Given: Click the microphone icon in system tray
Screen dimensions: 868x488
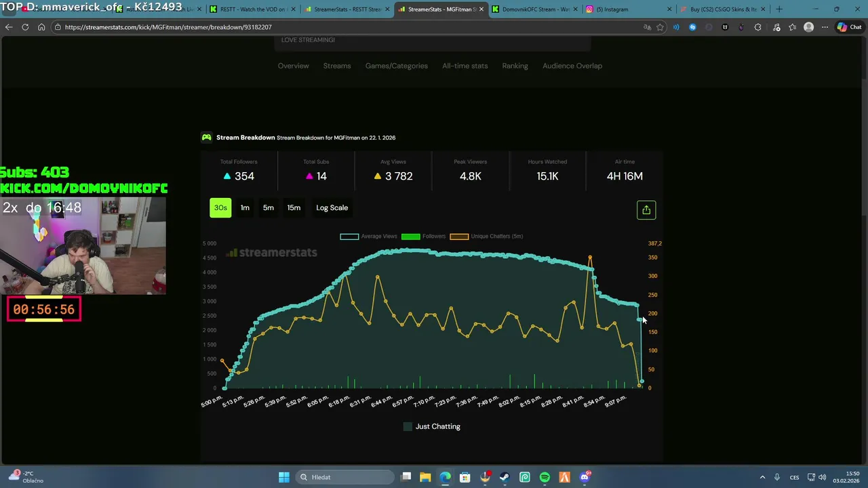Looking at the screenshot, I should pos(777,477).
